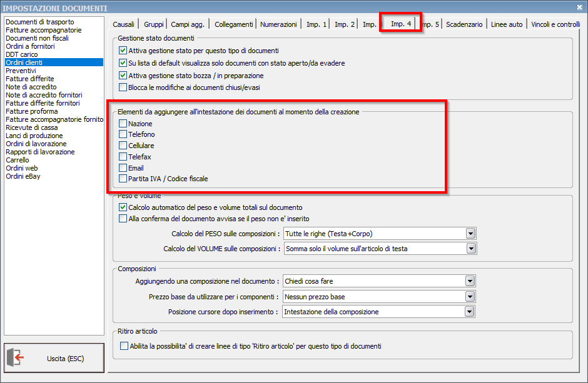
Task: Enable 'Blocca le modifiche ai documenti chiusi/evasi'
Action: pos(123,87)
